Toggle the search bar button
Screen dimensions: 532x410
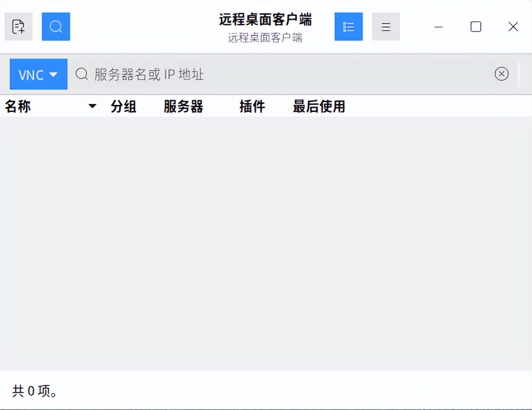point(56,27)
